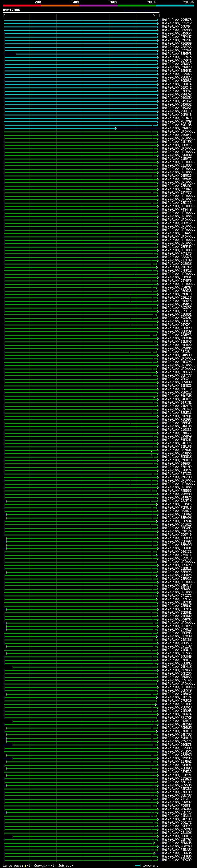Select the UniRef100_C6QB78 label
The width and height of the screenshot is (197, 868).
pyautogui.click(x=176, y=745)
